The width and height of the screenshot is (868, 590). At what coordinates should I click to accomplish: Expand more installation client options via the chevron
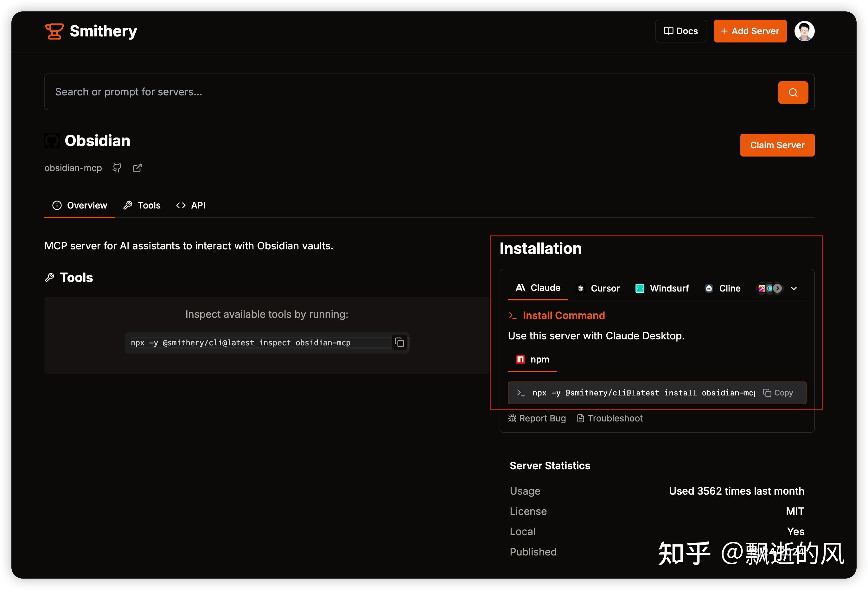click(x=794, y=288)
